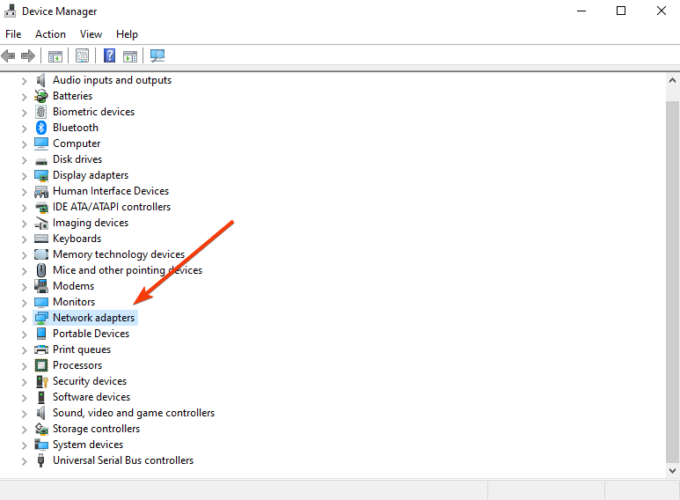Expand Sound, video and game controllers chevron

(x=24, y=414)
